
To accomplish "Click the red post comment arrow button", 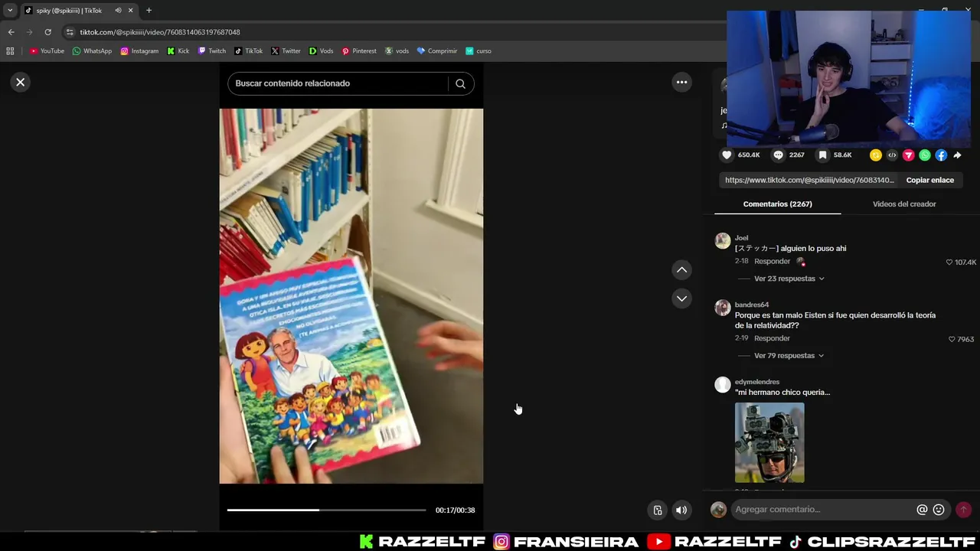I will tap(963, 510).
